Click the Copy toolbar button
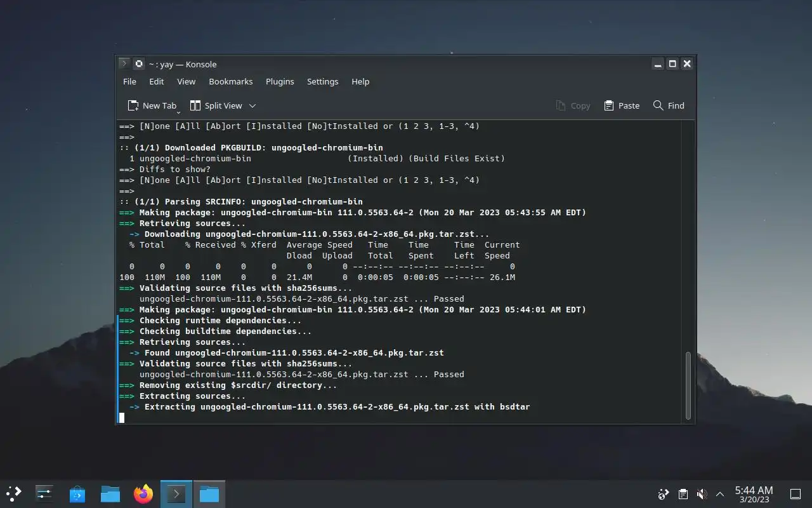This screenshot has height=508, width=812. pyautogui.click(x=573, y=105)
